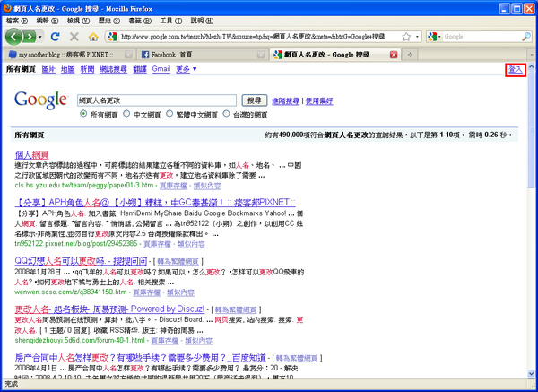The image size is (538, 392).
Task: Open the Gmail link
Action: coord(161,69)
